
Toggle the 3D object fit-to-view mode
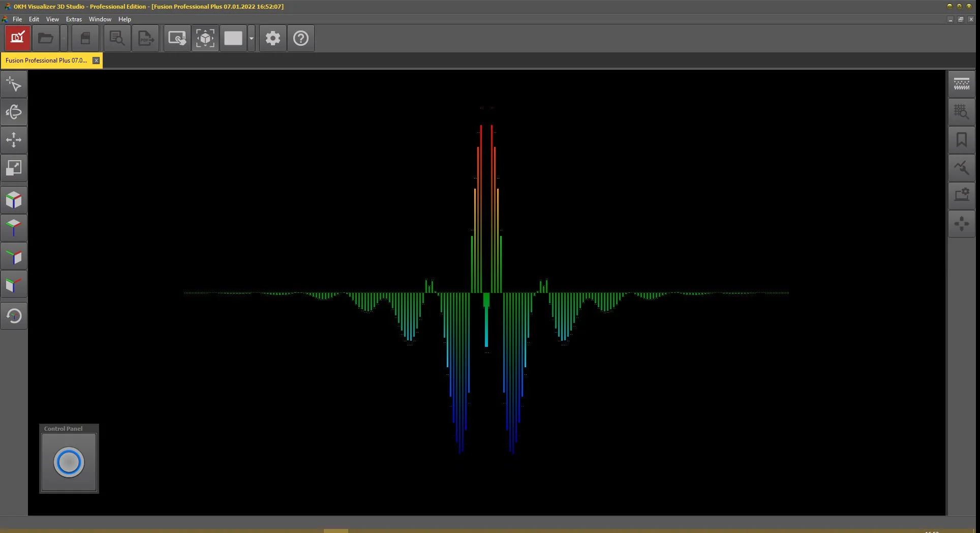[x=205, y=38]
